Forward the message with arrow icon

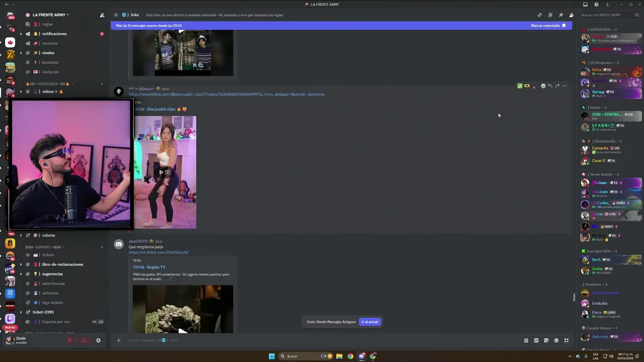(x=557, y=86)
